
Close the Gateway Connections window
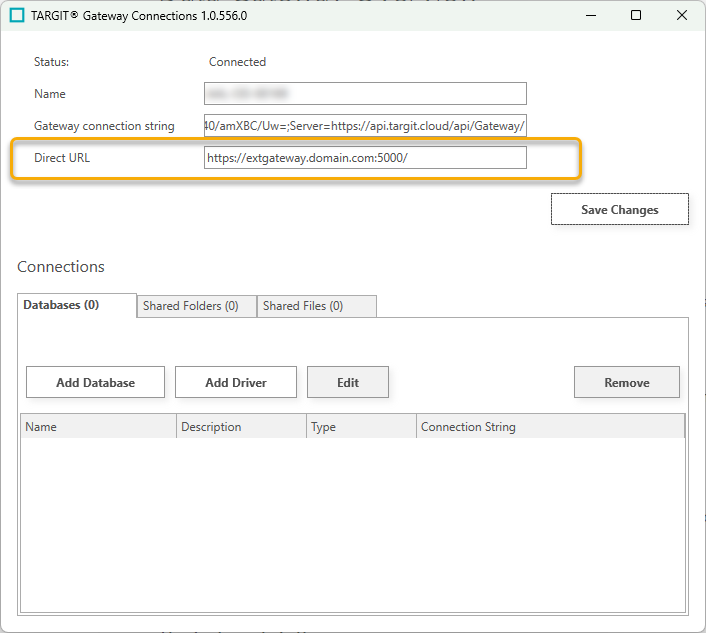682,15
